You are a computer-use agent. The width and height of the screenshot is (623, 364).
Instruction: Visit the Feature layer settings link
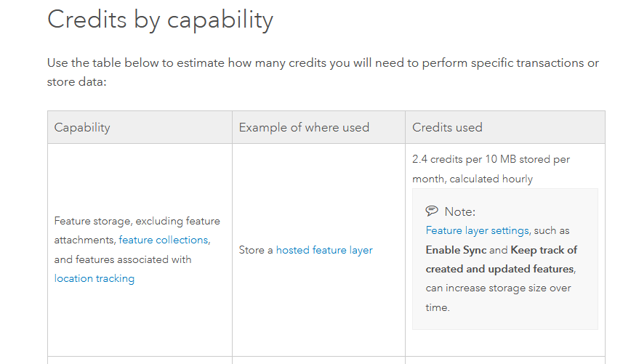point(477,230)
